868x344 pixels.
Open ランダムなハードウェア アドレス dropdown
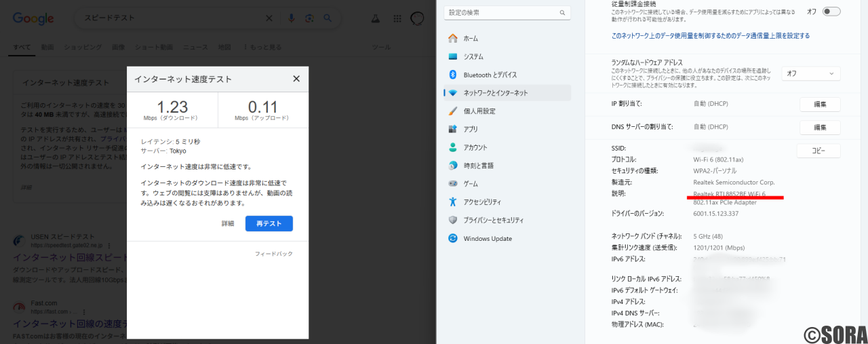[811, 73]
